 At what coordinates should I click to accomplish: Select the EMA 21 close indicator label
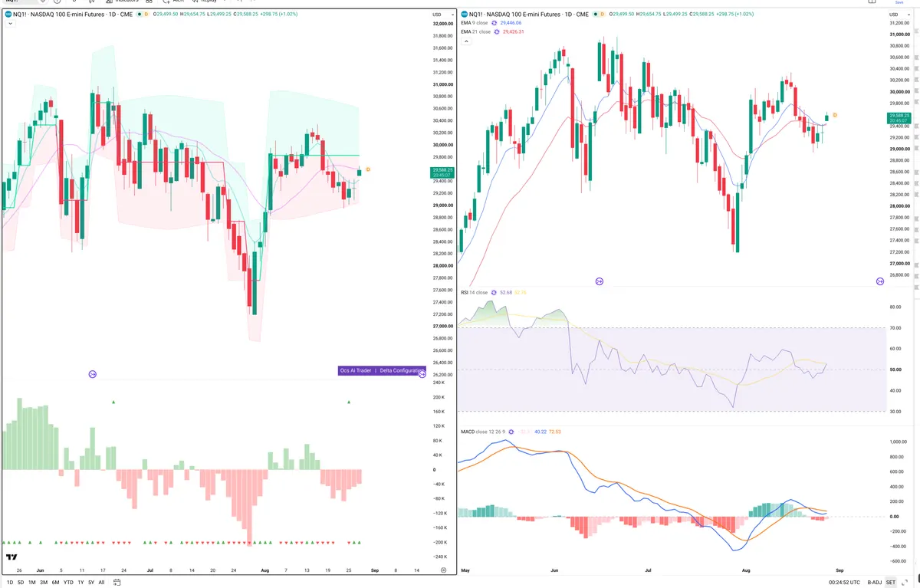tap(476, 31)
